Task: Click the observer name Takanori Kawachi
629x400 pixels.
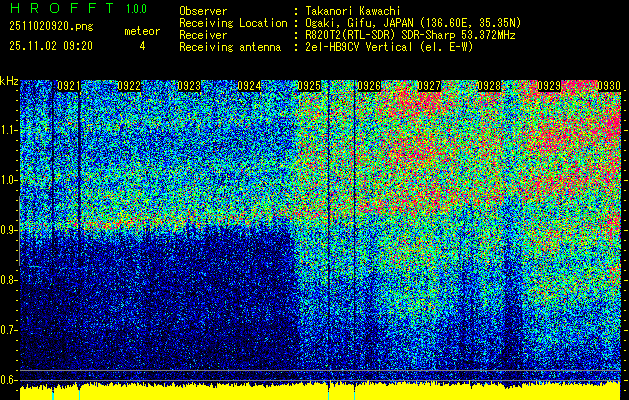Action: [353, 11]
